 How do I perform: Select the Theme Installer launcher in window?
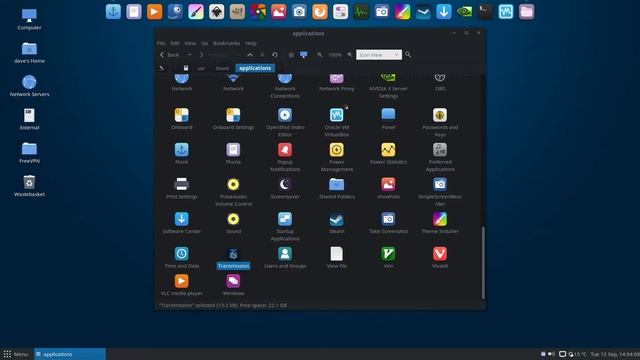click(440, 223)
